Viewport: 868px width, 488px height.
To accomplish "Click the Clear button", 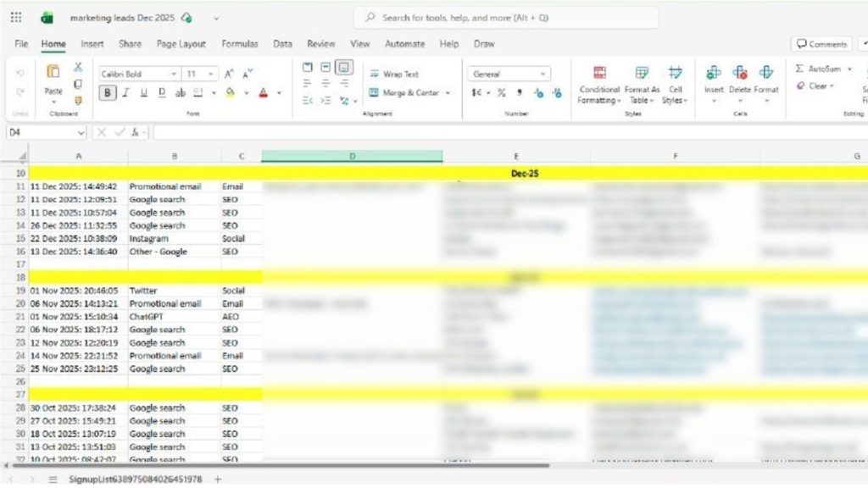I will click(815, 86).
